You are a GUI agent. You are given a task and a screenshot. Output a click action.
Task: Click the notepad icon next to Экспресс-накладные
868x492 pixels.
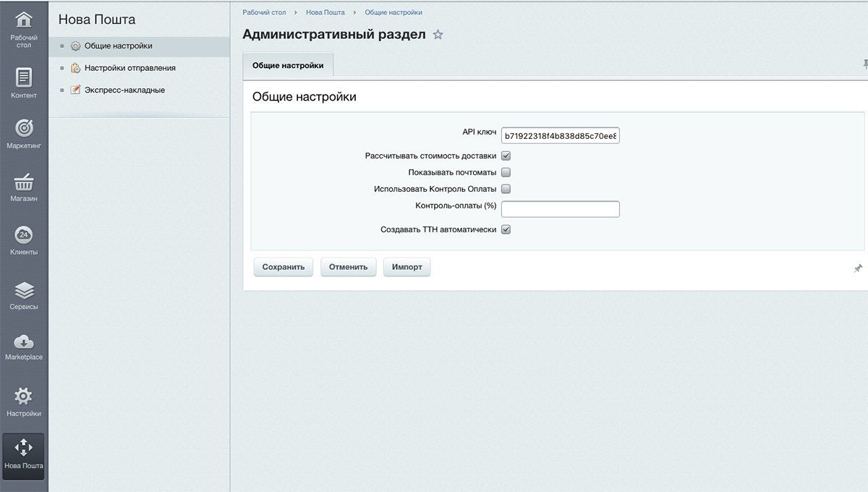coord(75,90)
